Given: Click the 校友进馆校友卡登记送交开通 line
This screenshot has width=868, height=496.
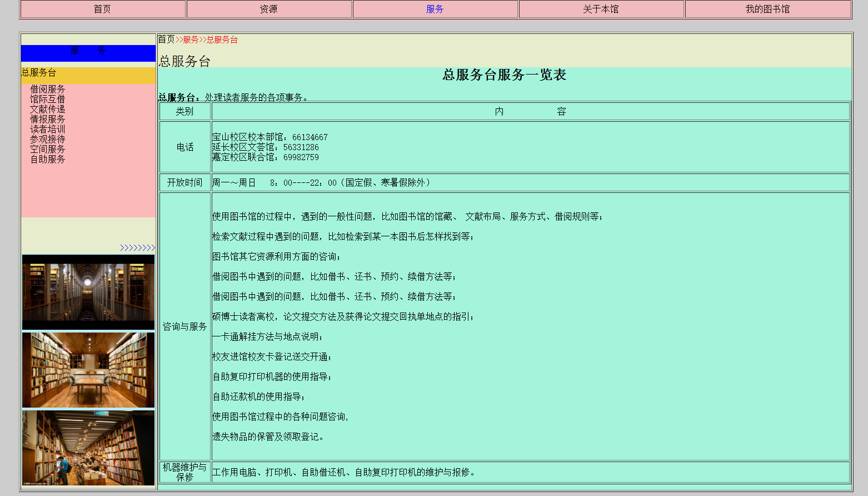Looking at the screenshot, I should pos(272,356).
